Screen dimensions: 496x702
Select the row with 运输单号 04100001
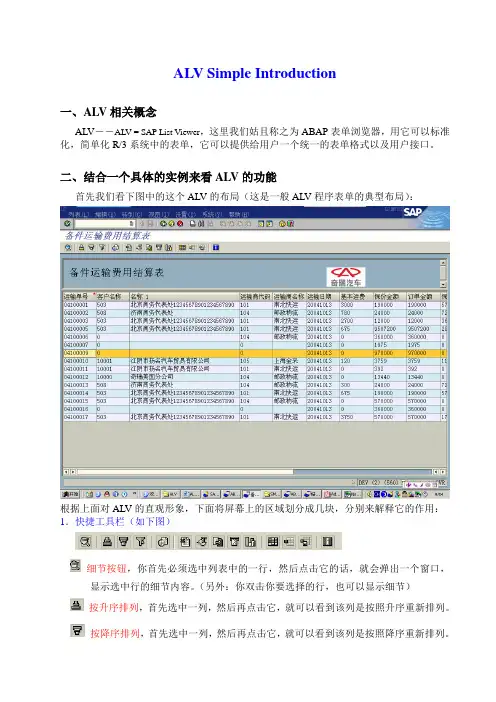(254, 304)
